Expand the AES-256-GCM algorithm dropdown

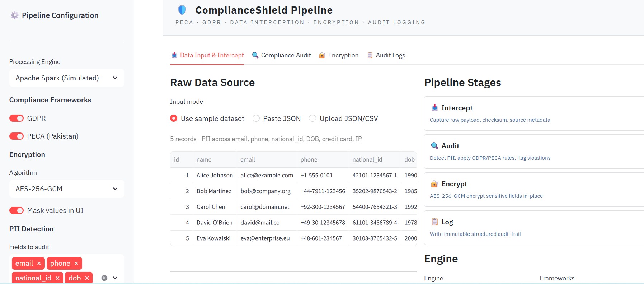click(67, 189)
